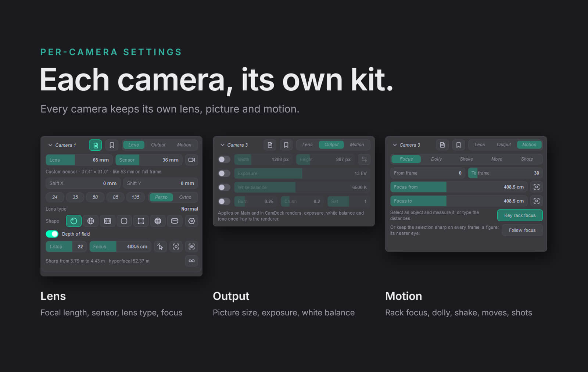Click the document icon beside Camera 1

[96, 145]
